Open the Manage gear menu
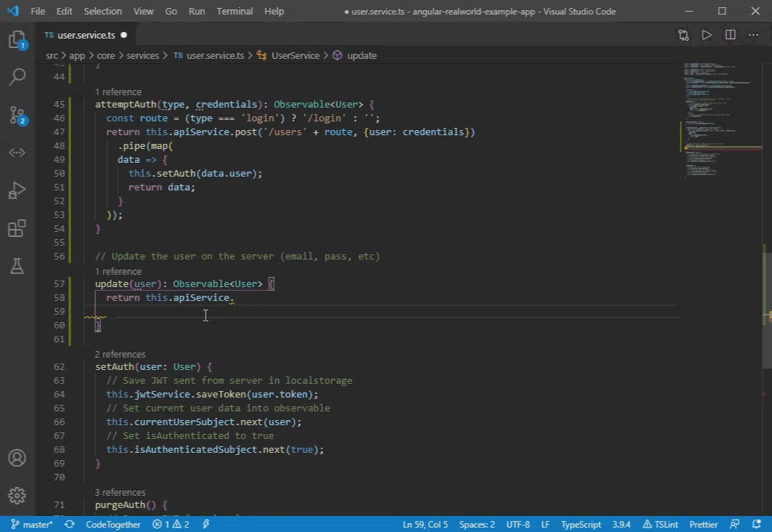This screenshot has height=532, width=772. tap(17, 496)
